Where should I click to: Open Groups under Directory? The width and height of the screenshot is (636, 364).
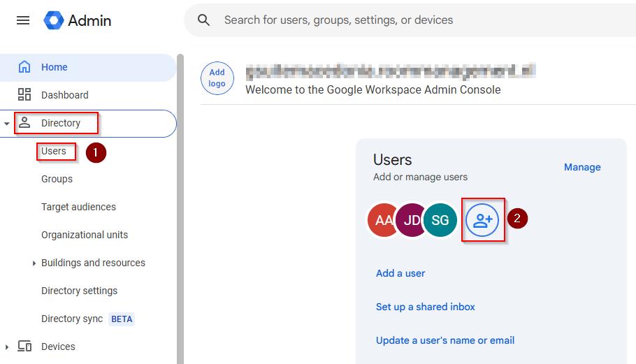click(x=57, y=179)
